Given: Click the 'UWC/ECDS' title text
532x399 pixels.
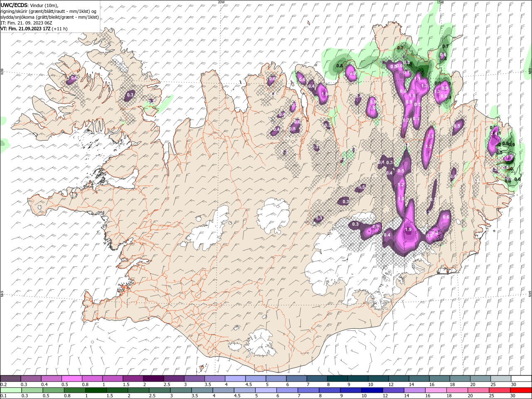Looking at the screenshot, I should pos(14,5).
